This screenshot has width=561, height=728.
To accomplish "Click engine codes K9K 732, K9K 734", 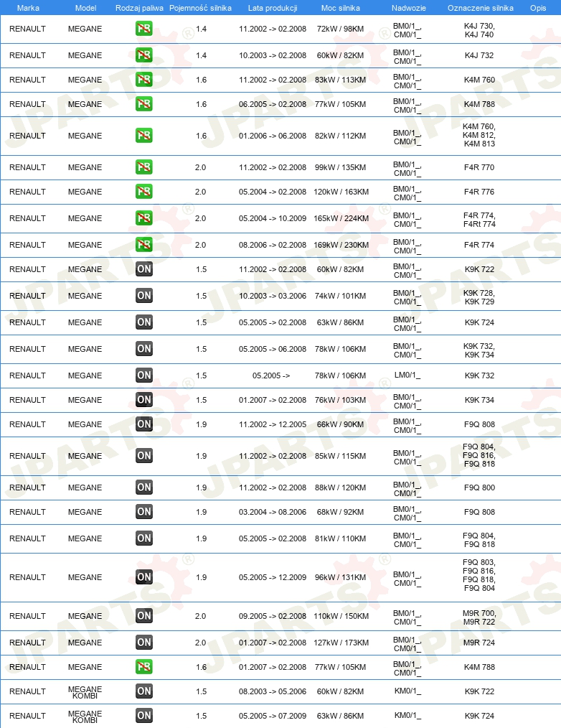I will coord(479,350).
